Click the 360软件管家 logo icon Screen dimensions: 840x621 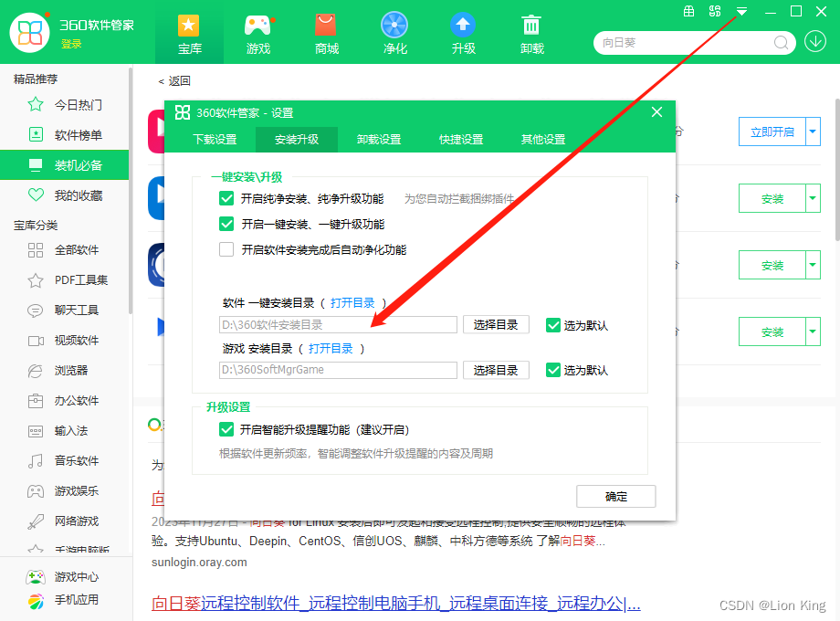[x=30, y=33]
